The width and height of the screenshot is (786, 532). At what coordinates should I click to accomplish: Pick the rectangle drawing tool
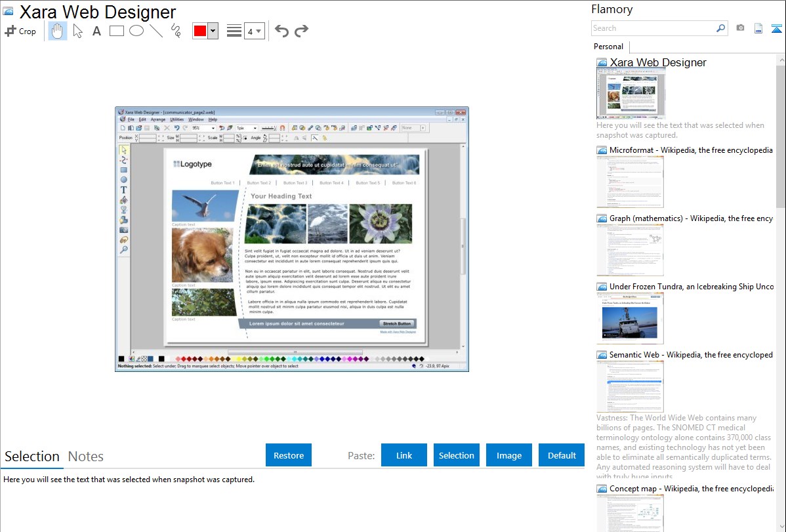click(x=116, y=31)
